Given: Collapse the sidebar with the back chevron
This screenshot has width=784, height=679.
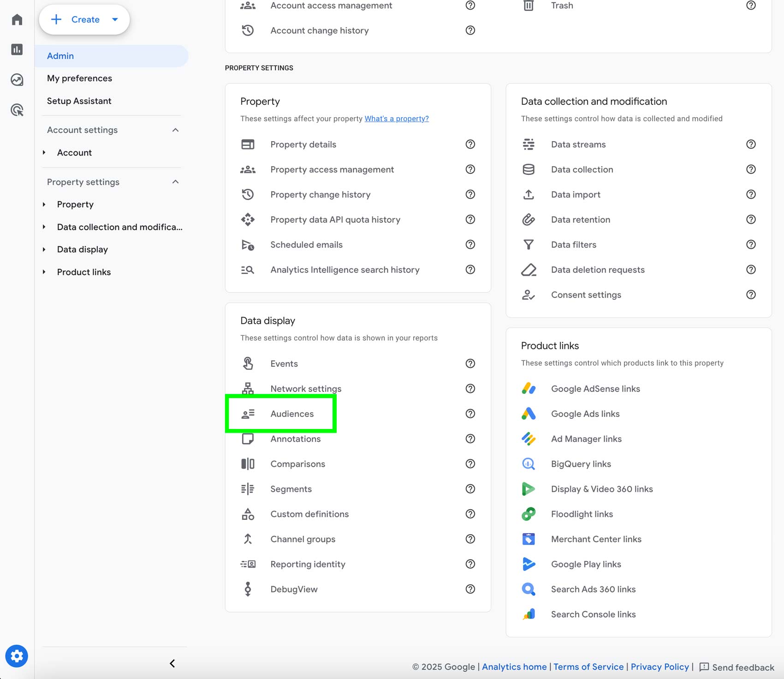Looking at the screenshot, I should pos(172,663).
